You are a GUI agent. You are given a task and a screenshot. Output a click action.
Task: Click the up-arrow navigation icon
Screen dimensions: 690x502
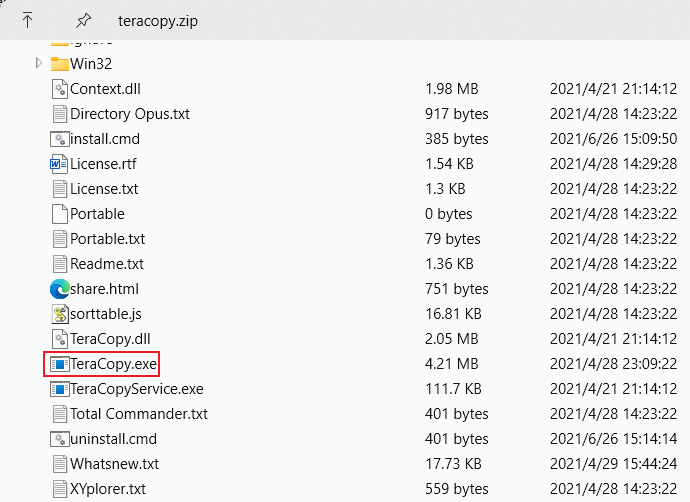(27, 20)
